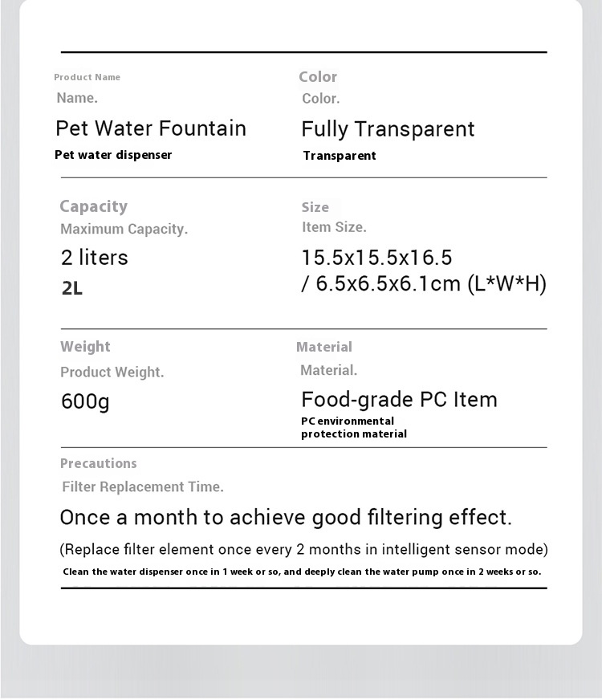Click the small "Product Name" heading

pos(87,77)
